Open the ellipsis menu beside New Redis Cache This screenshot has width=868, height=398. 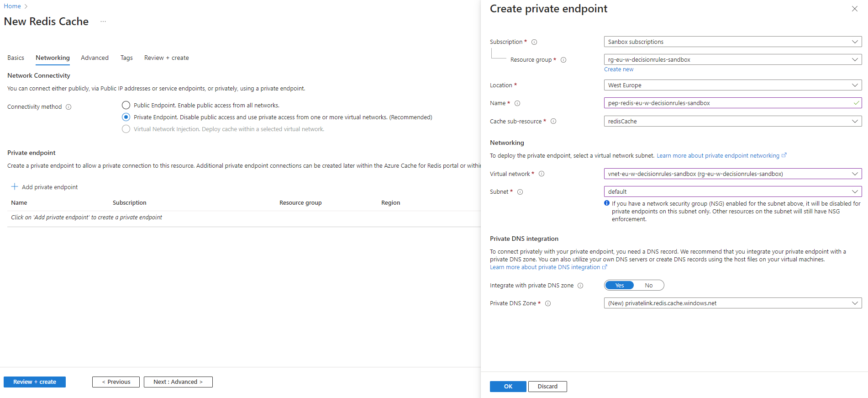(x=103, y=21)
